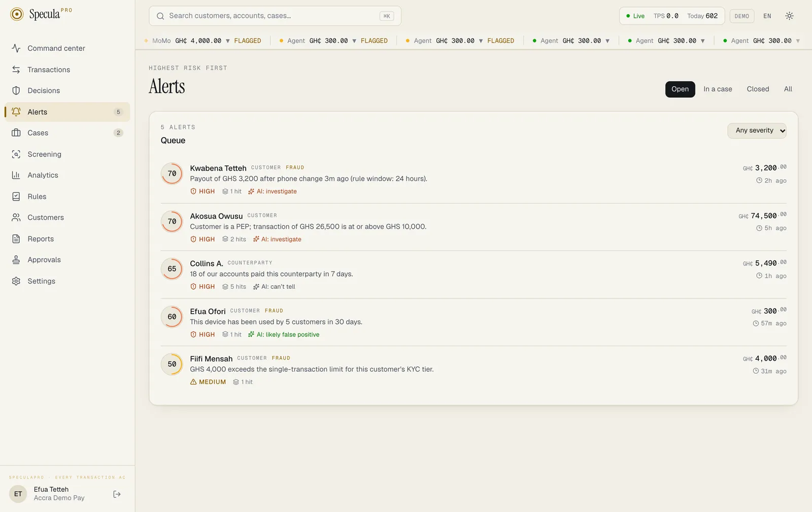Click the sparkle icon on AI: likely false positive
Screen dimensions: 812x512
point(251,334)
